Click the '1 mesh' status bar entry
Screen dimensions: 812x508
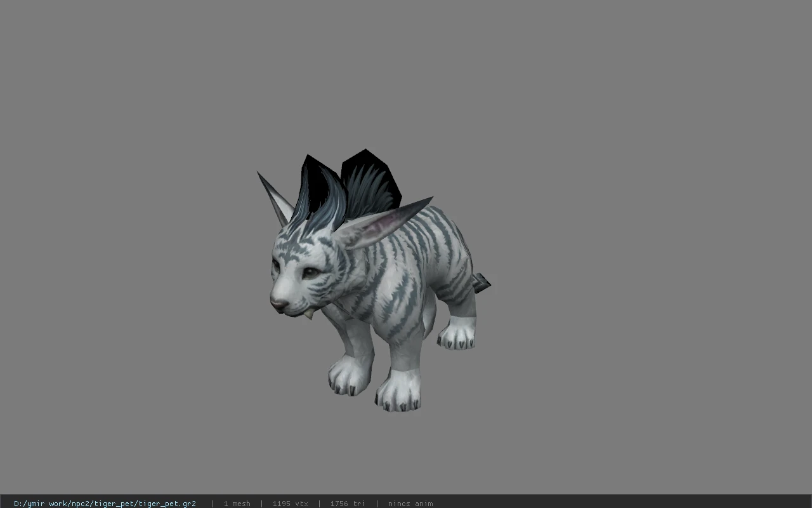click(237, 504)
